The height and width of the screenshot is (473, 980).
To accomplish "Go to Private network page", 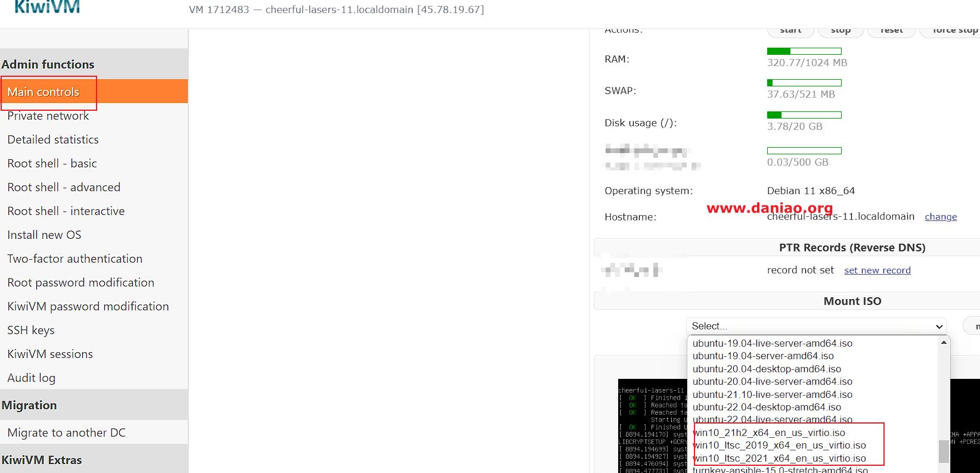I will coord(48,116).
